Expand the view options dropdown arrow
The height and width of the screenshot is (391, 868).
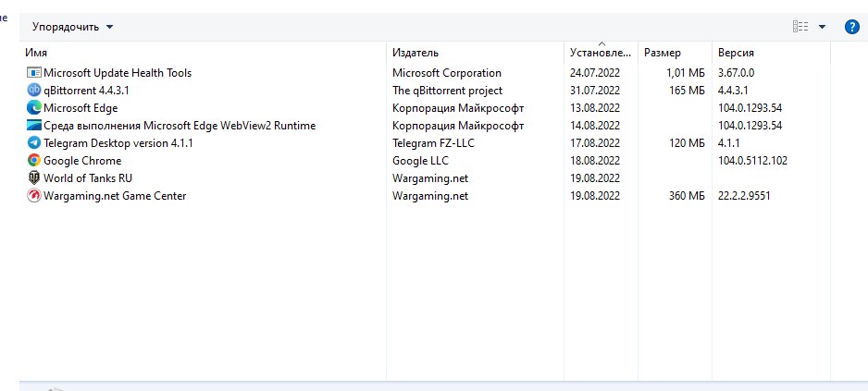tap(822, 27)
